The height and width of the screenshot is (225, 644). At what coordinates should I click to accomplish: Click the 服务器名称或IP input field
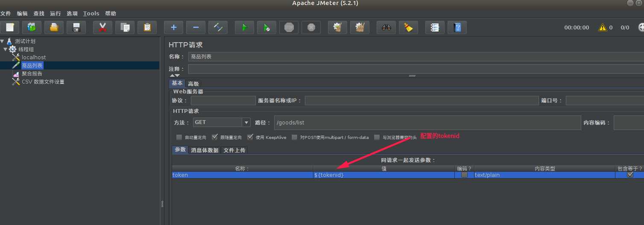click(422, 101)
